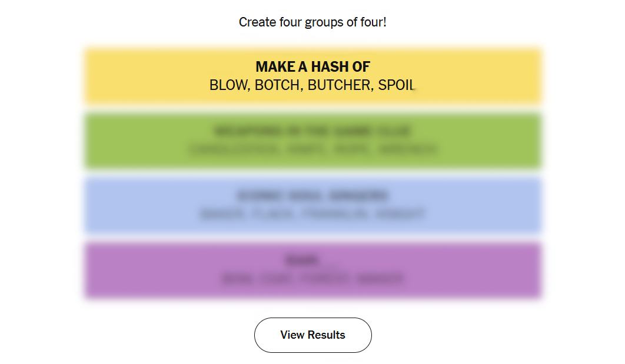Click the left edge of yellow group bar
Viewport: 625px width, 364px height.
[x=89, y=76]
